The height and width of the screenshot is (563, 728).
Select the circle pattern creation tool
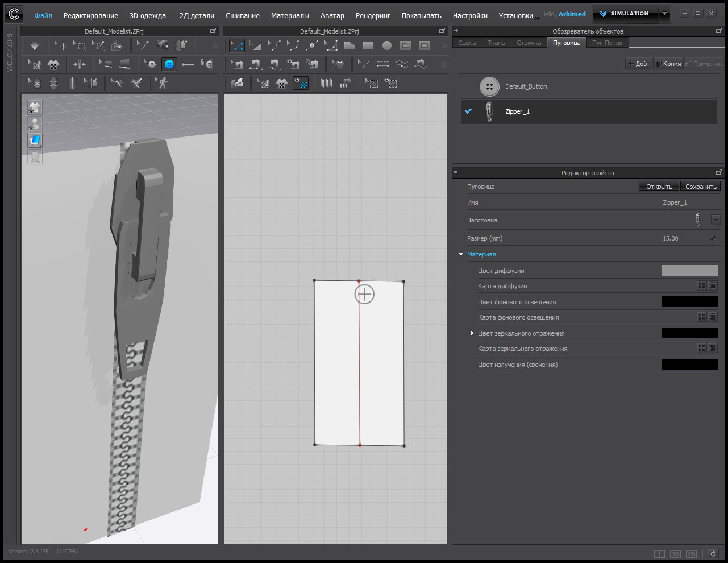tap(387, 45)
